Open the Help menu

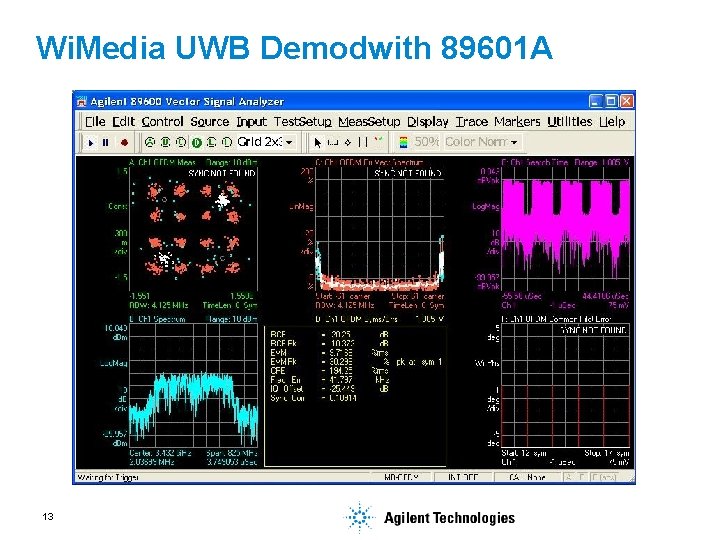coord(612,122)
